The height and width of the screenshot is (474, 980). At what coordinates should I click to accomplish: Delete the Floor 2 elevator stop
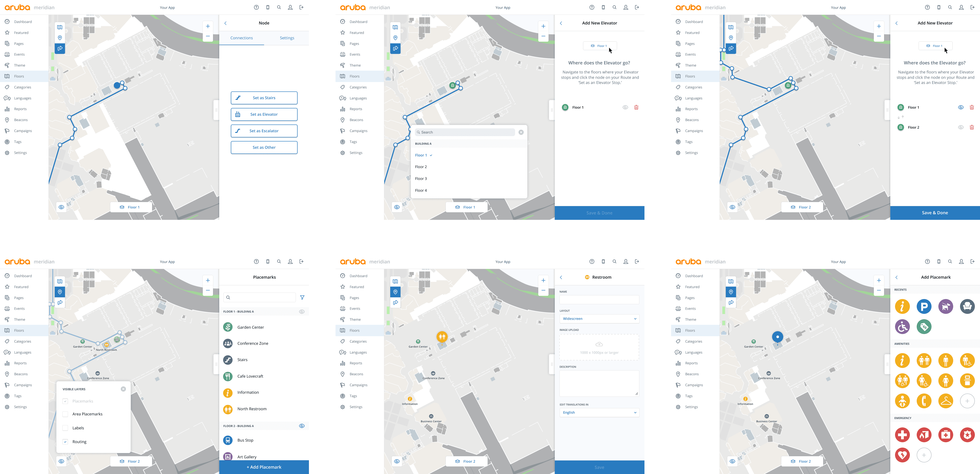pos(972,128)
